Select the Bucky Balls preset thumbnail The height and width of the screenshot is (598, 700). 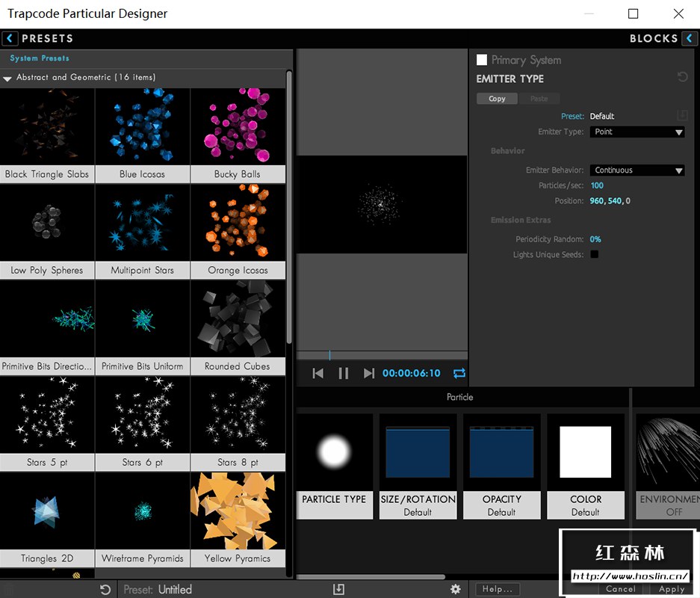pyautogui.click(x=238, y=126)
